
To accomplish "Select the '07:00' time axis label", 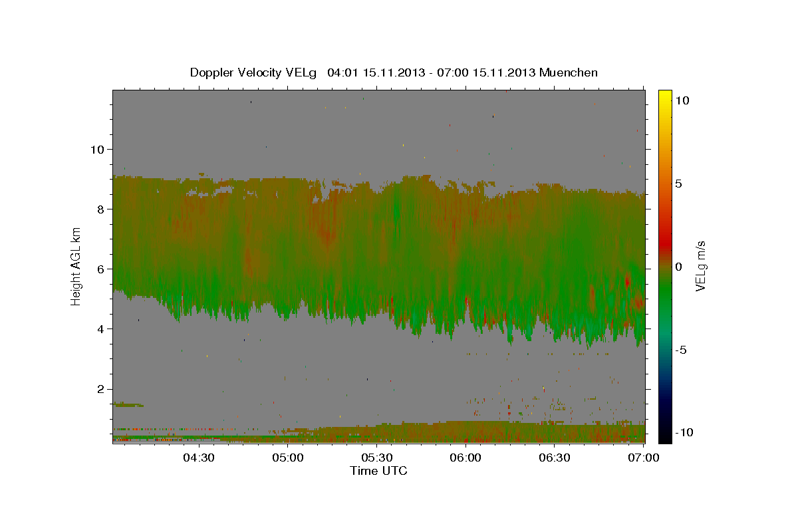I will pyautogui.click(x=644, y=458).
